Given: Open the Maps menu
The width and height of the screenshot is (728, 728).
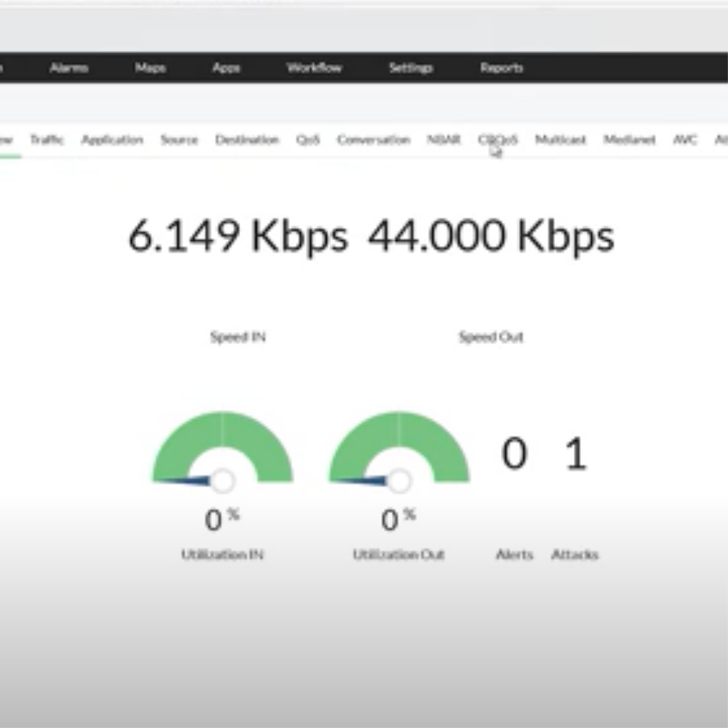Looking at the screenshot, I should 150,68.
